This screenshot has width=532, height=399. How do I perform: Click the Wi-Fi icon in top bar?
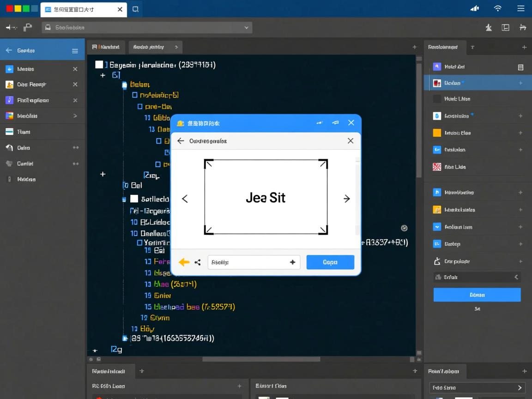tap(497, 8)
